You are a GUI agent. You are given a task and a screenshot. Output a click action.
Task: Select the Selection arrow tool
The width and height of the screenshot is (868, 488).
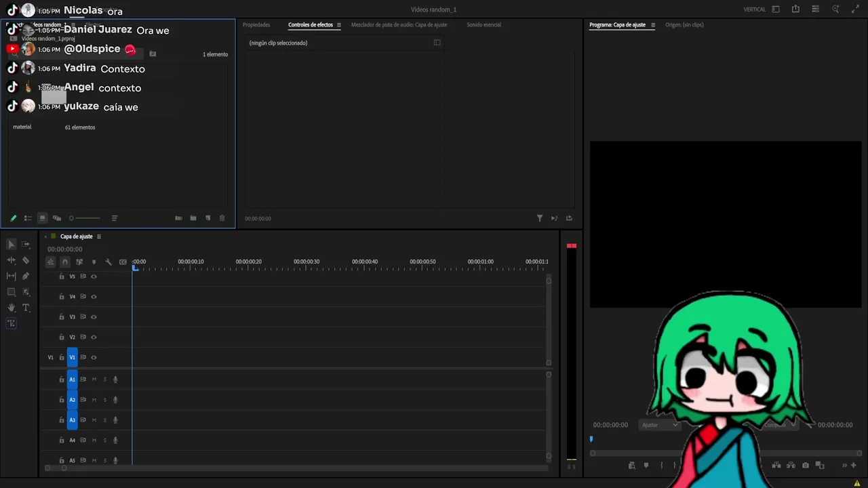click(x=12, y=244)
